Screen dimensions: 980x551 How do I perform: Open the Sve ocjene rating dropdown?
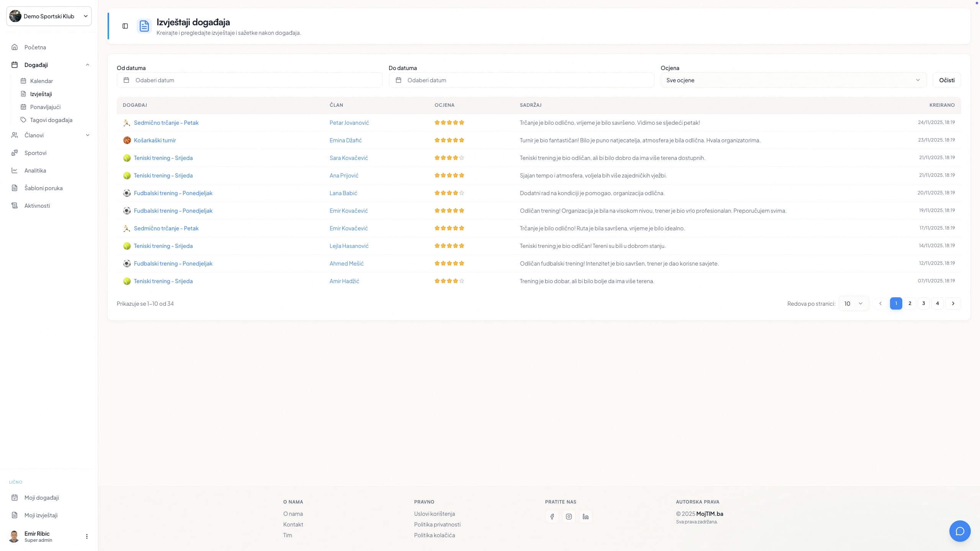[793, 80]
